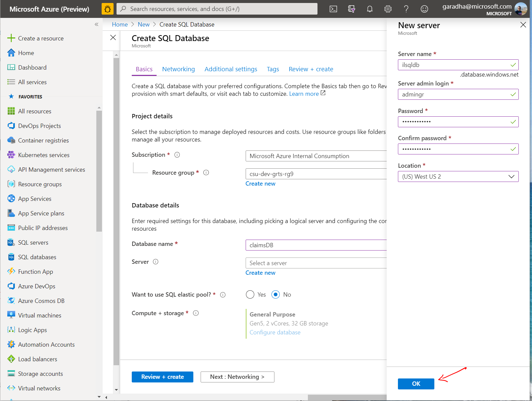Image resolution: width=532 pixels, height=401 pixels.
Task: Open Container registries in sidebar
Action: [x=43, y=141]
